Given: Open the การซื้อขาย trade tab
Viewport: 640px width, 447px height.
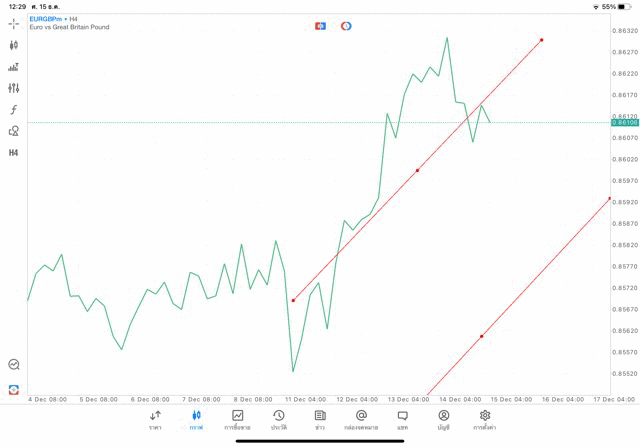Looking at the screenshot, I should click(x=237, y=420).
